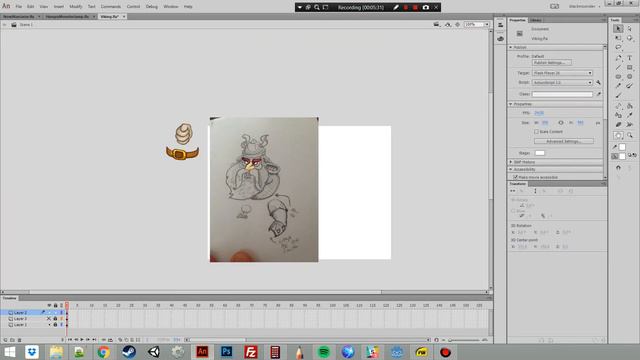Select the Oval tool
640x360 pixels.
tap(618, 77)
